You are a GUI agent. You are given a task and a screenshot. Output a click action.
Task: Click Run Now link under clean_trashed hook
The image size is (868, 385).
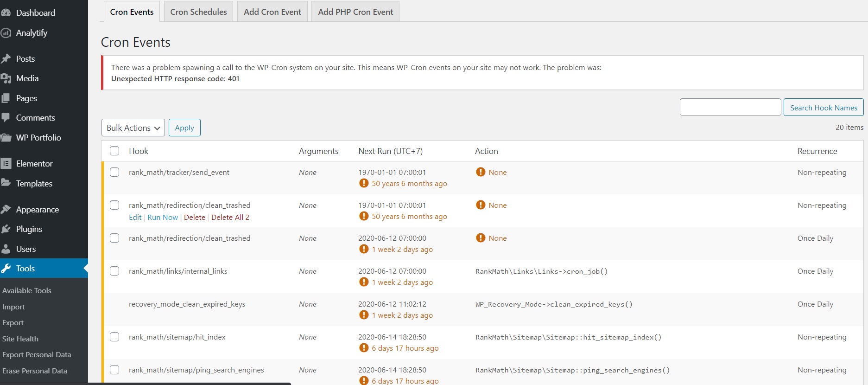pyautogui.click(x=163, y=217)
